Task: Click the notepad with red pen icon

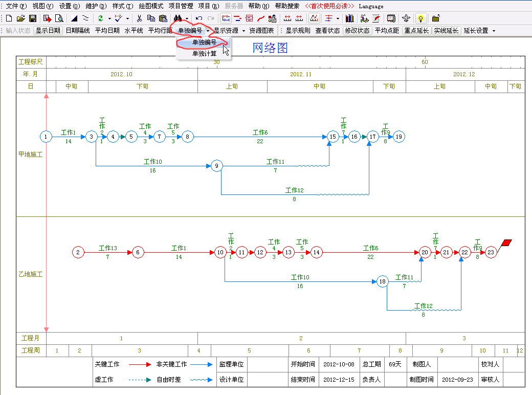Action: click(376, 18)
